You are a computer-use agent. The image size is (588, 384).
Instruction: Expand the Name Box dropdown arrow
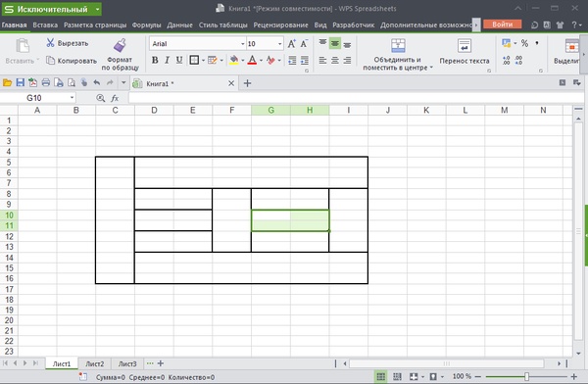tap(72, 98)
